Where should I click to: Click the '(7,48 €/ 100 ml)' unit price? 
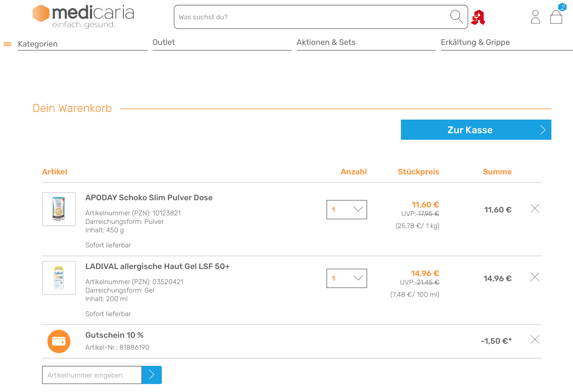click(x=415, y=294)
